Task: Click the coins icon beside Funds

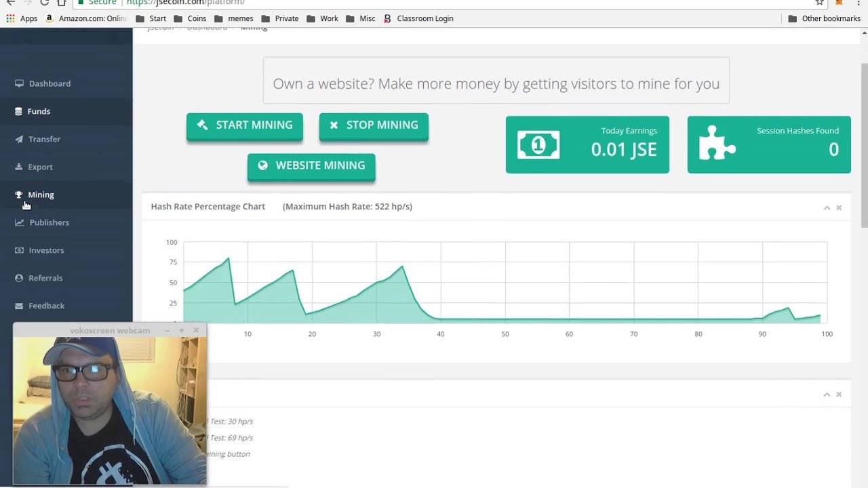Action: 18,111
